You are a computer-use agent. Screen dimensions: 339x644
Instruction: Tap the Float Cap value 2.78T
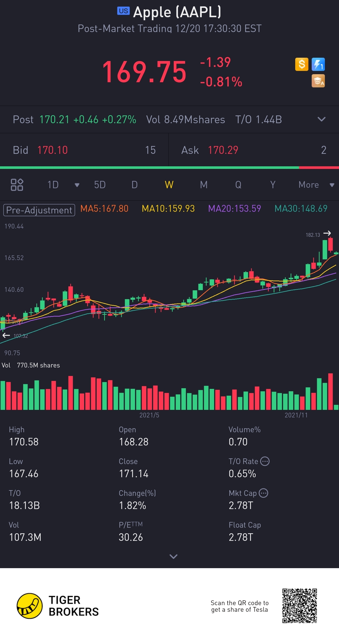click(241, 537)
